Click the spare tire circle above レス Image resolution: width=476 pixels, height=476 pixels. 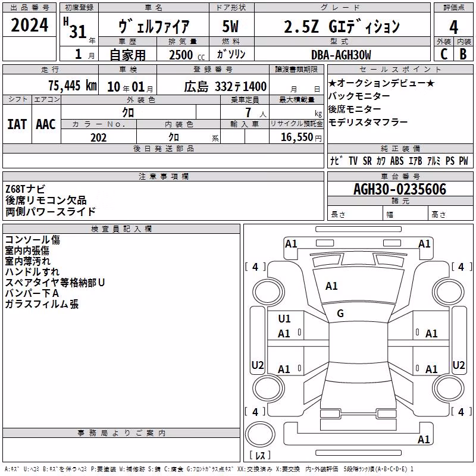(x=260, y=434)
